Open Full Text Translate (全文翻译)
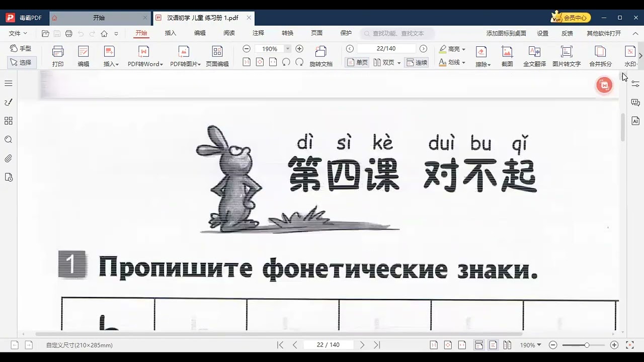Viewport: 644px width, 362px height. [534, 56]
